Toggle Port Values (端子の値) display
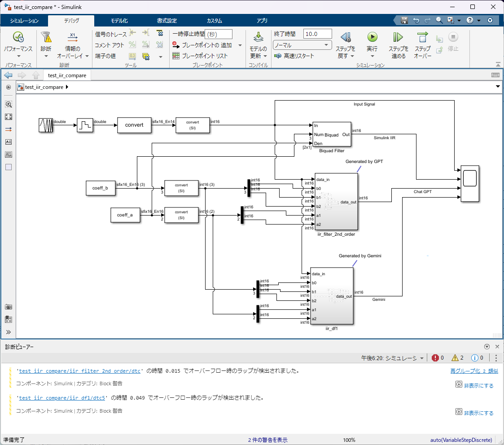 point(105,56)
